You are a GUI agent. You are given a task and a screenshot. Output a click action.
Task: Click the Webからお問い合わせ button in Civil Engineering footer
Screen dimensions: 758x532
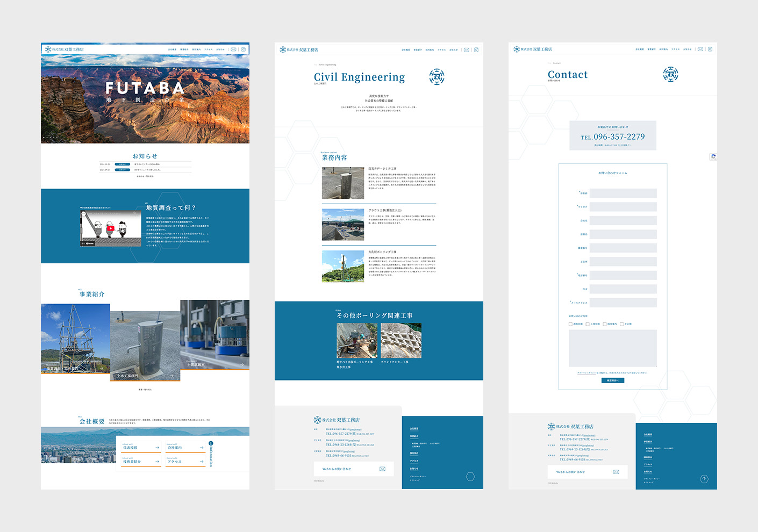(349, 469)
